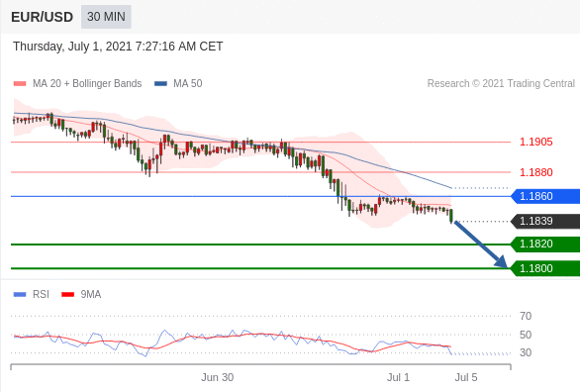Toggle the MA 50 legend entry
This screenshot has height=392, width=580.
[x=178, y=83]
